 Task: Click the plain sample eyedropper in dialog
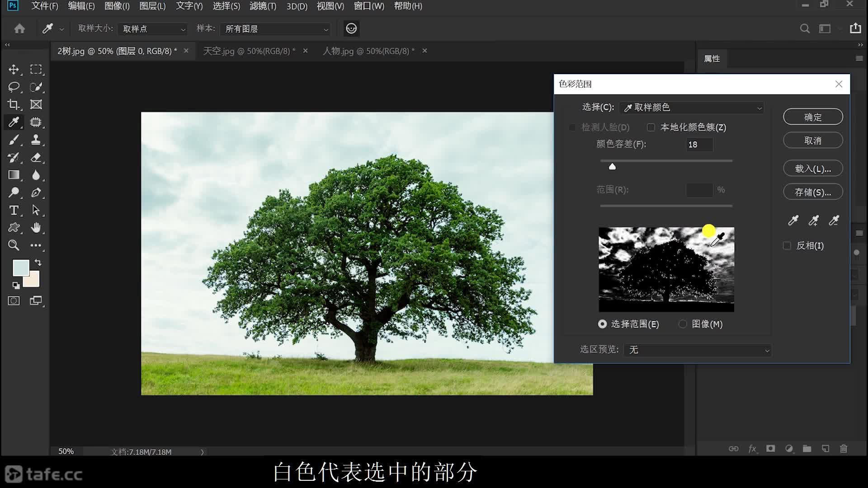[x=793, y=221]
